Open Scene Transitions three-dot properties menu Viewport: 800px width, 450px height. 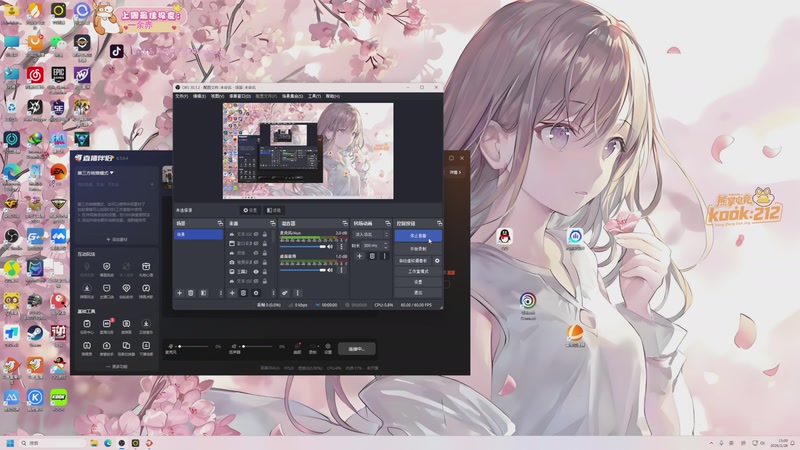(x=384, y=256)
